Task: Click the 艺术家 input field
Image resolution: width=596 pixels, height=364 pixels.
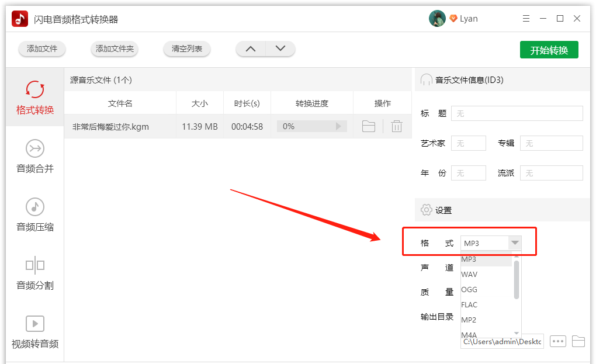Action: pyautogui.click(x=468, y=143)
